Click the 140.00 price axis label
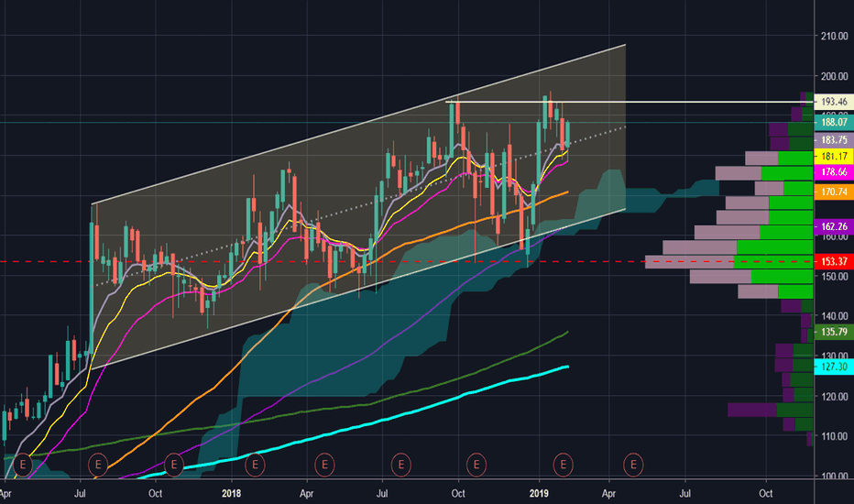Viewport: 854px width, 504px height. point(835,316)
